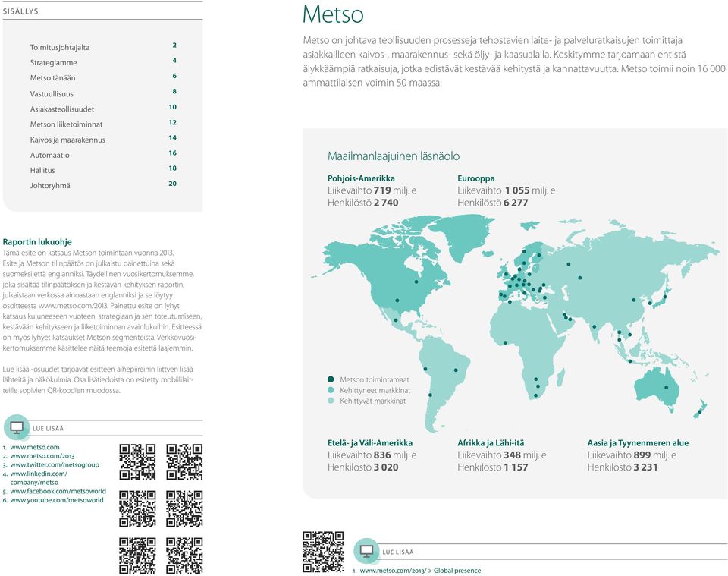Screen dimensions: 728x576
Task: Open the www.facebook.com/metsoworld link
Action: [58, 491]
